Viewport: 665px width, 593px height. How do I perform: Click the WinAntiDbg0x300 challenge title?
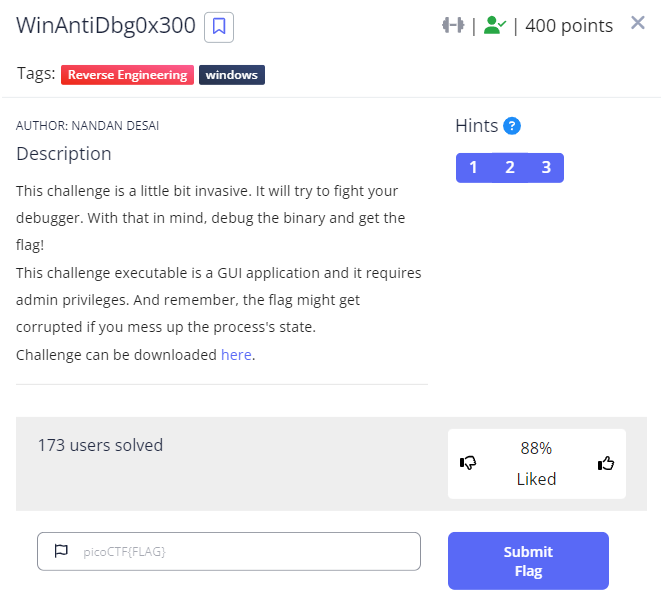coord(106,27)
